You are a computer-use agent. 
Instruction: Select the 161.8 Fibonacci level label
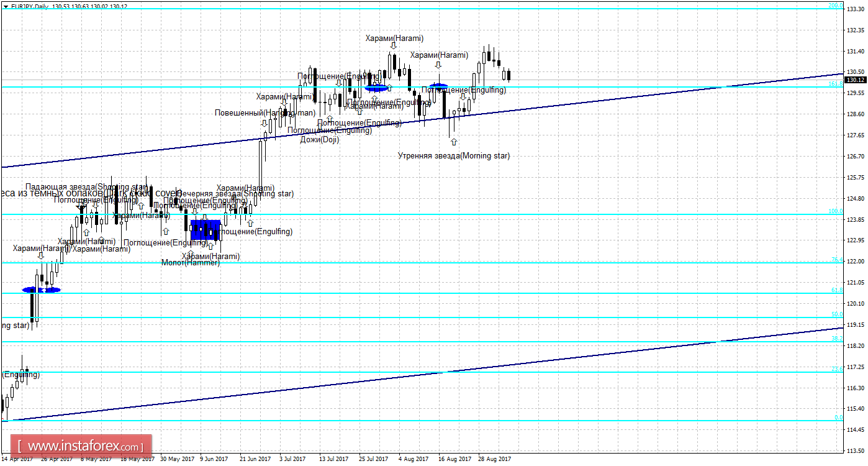pyautogui.click(x=836, y=83)
